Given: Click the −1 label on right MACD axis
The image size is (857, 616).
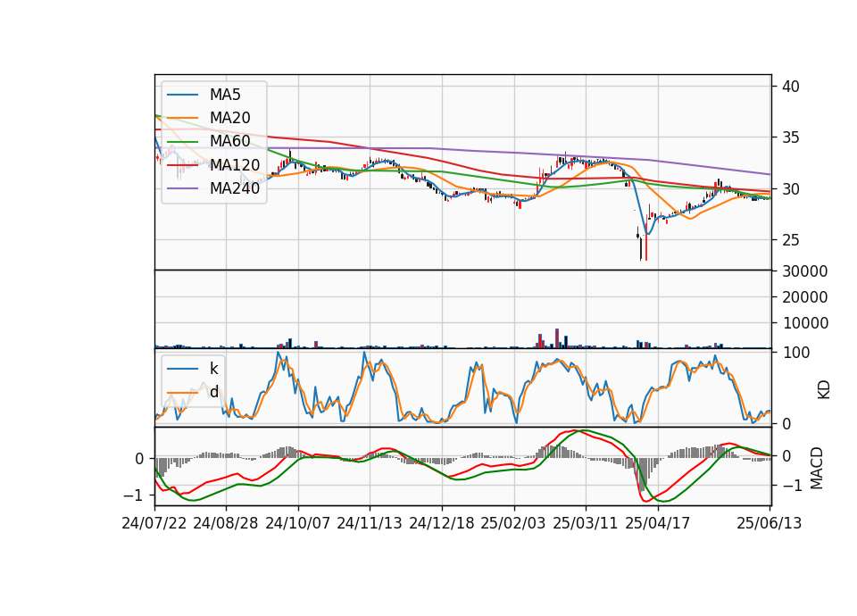Looking at the screenshot, I should (x=793, y=486).
